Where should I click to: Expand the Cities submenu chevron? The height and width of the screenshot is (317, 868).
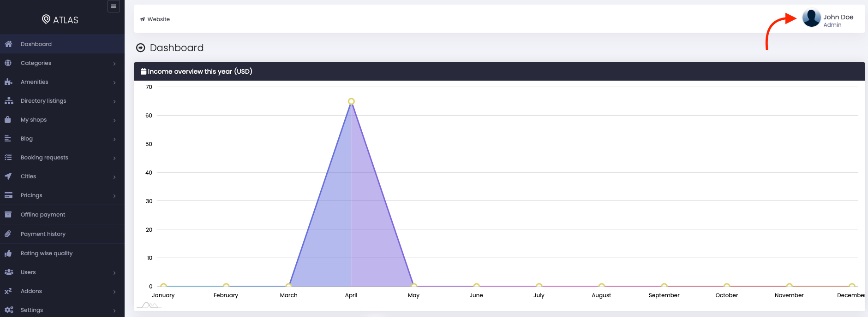tap(114, 177)
